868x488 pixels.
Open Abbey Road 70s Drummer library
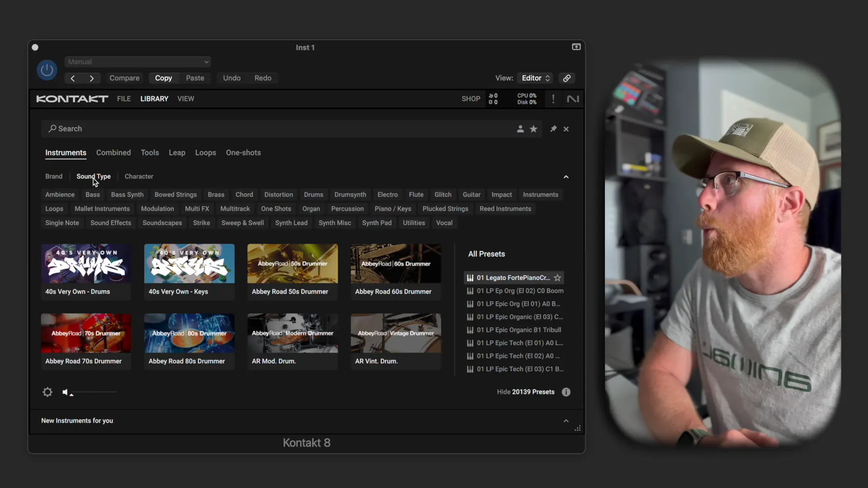(86, 341)
